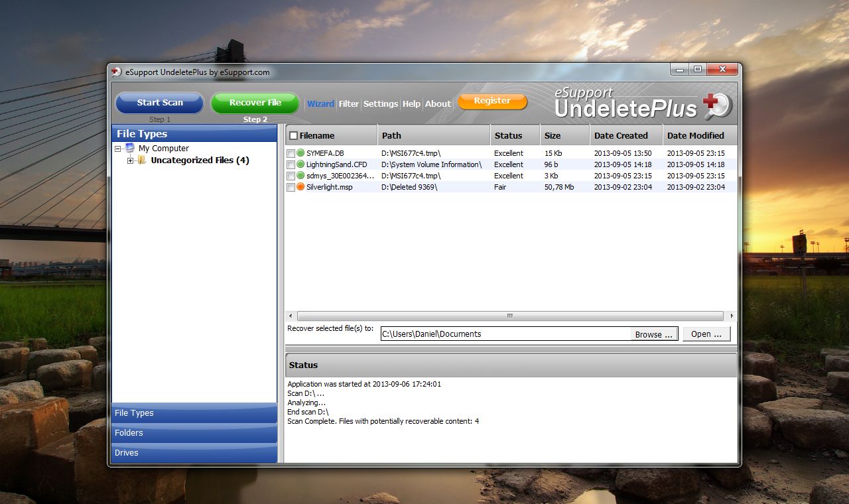The image size is (849, 504).
Task: Click the horizontal scrollbar thumb in file list
Action: 510,316
